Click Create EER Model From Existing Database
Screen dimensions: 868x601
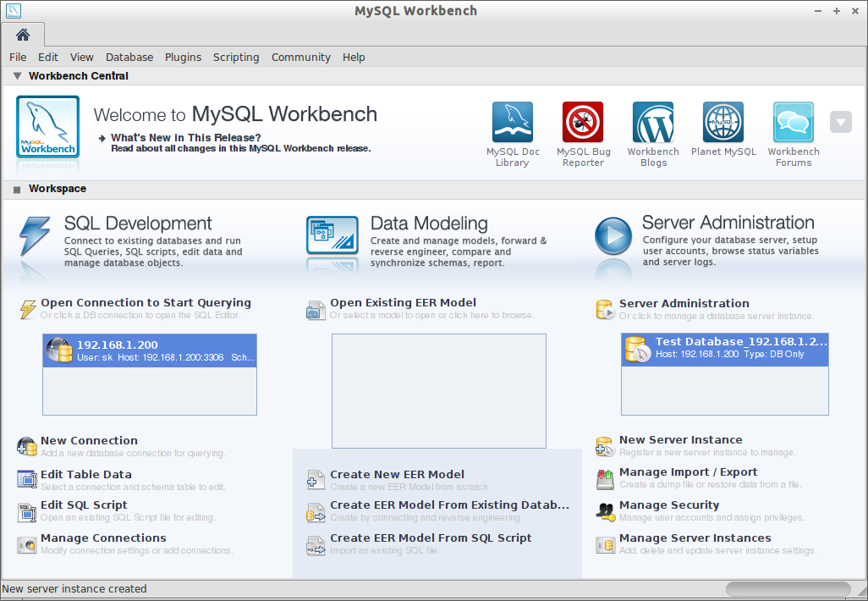coord(449,505)
